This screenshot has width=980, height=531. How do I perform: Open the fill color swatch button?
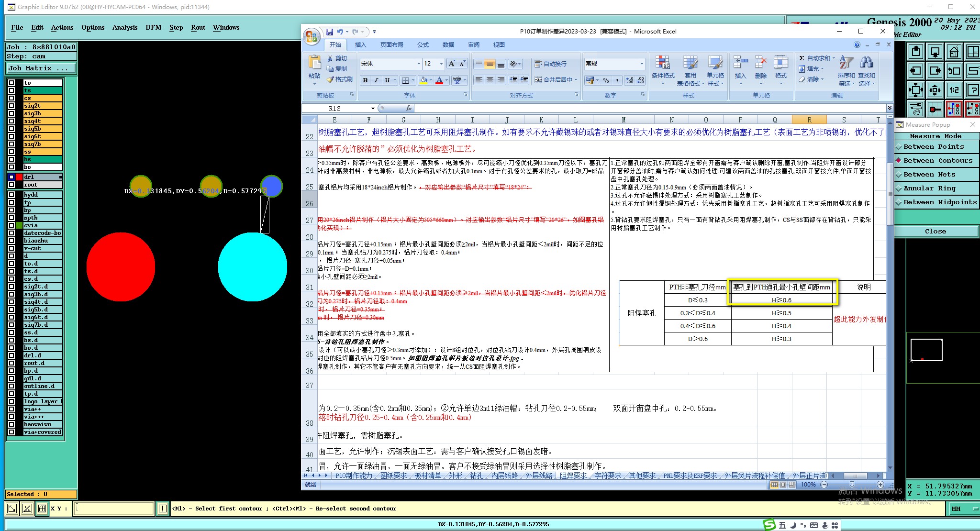[x=423, y=80]
